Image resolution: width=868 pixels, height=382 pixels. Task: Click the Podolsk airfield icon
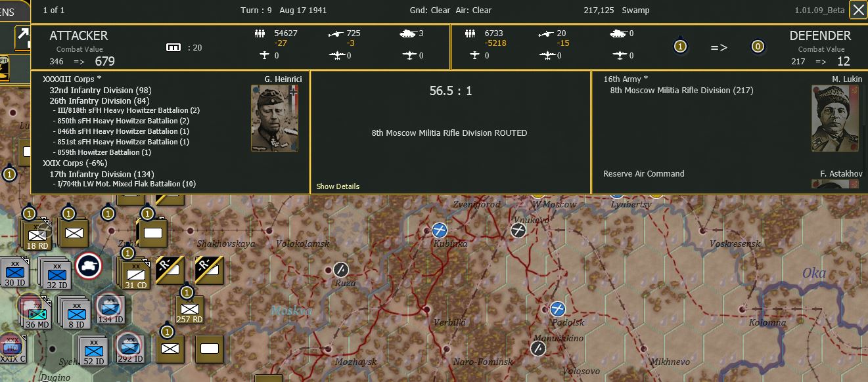[x=558, y=309]
